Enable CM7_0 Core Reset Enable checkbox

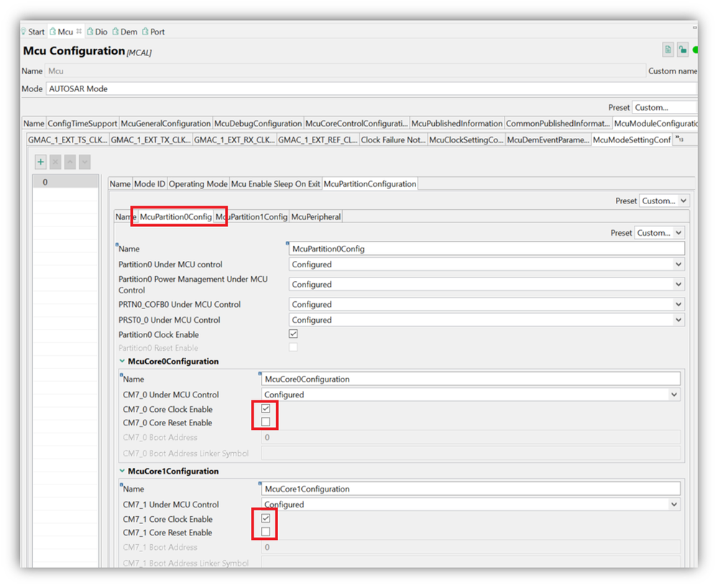click(266, 422)
